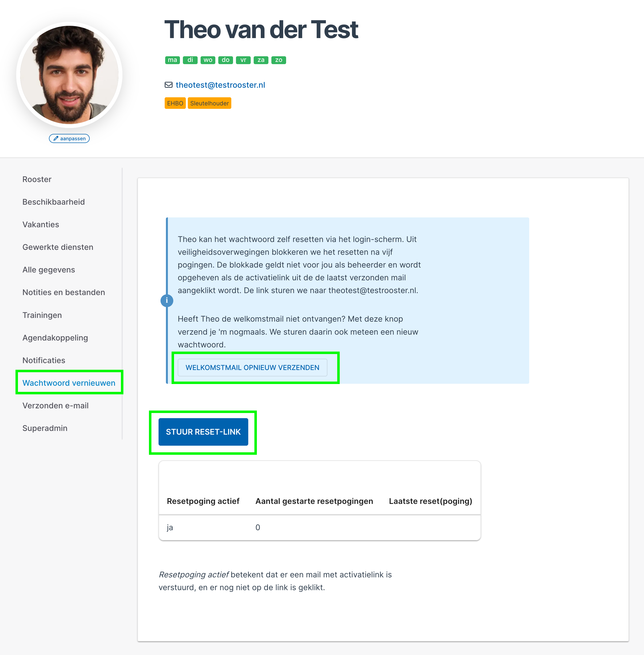Click Stuur reset-link button

coord(203,432)
